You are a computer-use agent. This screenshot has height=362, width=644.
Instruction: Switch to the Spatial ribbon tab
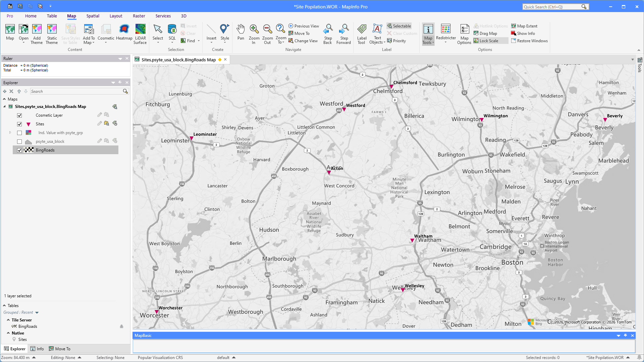pyautogui.click(x=93, y=16)
